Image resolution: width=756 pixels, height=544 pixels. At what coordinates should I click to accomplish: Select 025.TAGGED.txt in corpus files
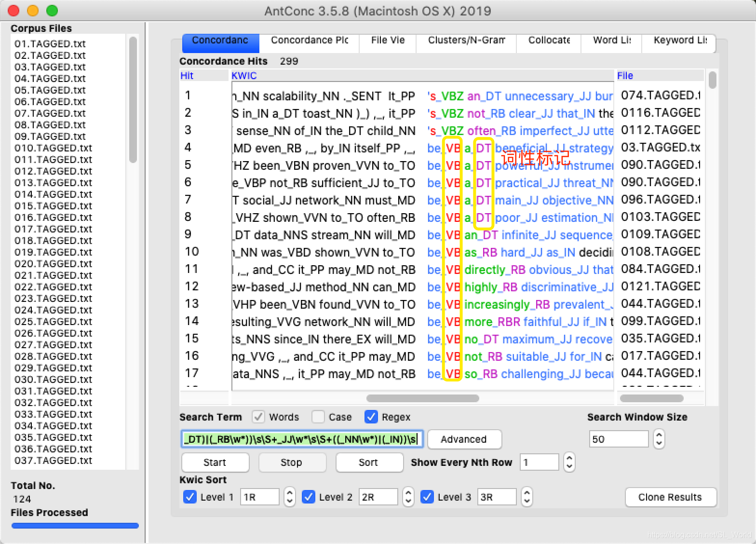pos(53,322)
